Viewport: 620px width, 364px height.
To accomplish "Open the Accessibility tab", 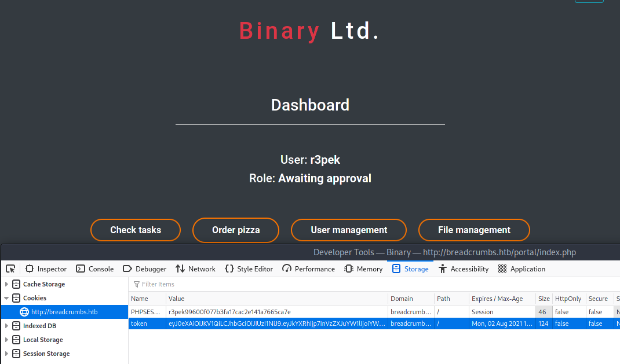I will (x=463, y=269).
